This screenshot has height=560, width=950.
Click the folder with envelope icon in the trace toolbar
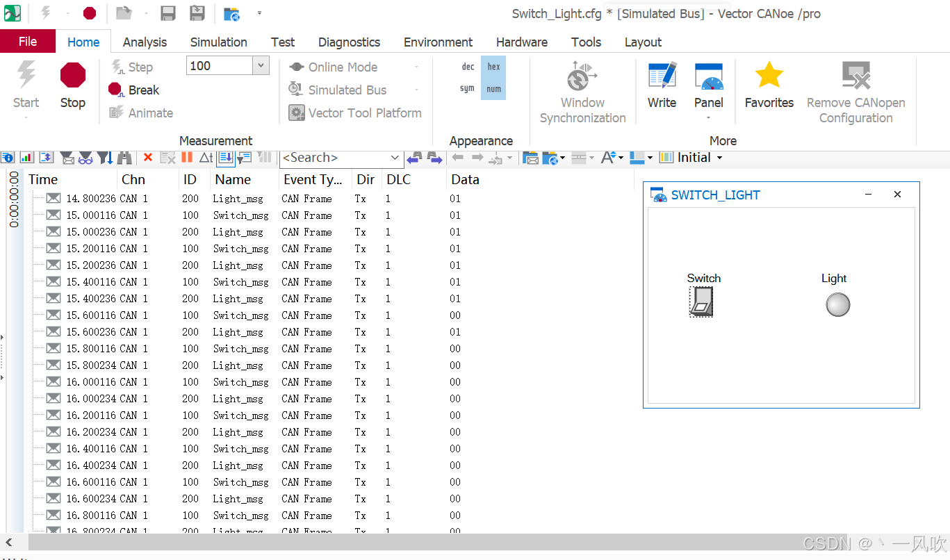click(530, 158)
